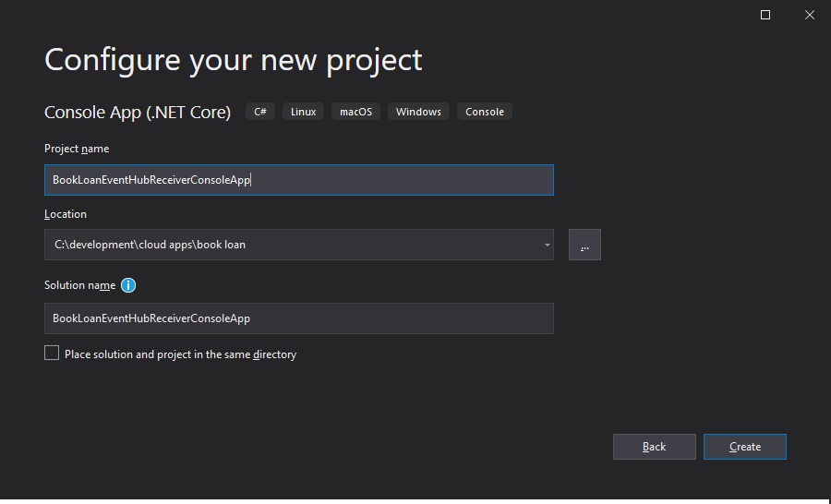Screen dimensions: 831x504
Task: Click the Windows platform tag
Action: point(418,112)
